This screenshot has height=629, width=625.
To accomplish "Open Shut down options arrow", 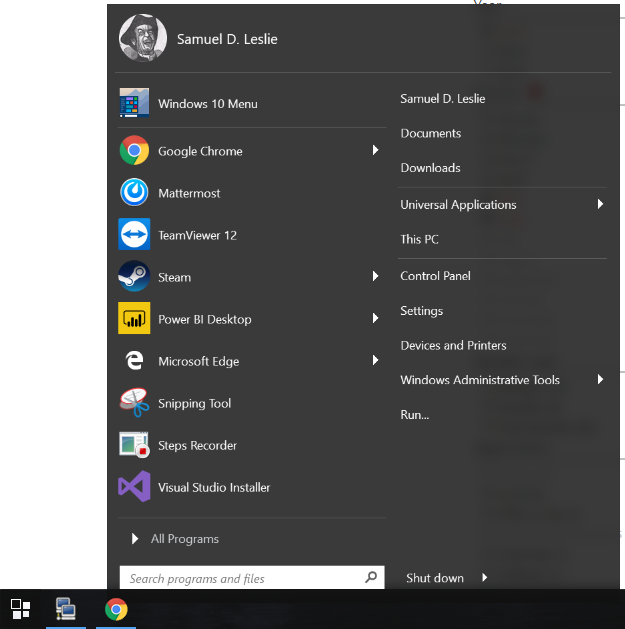I will coord(485,578).
